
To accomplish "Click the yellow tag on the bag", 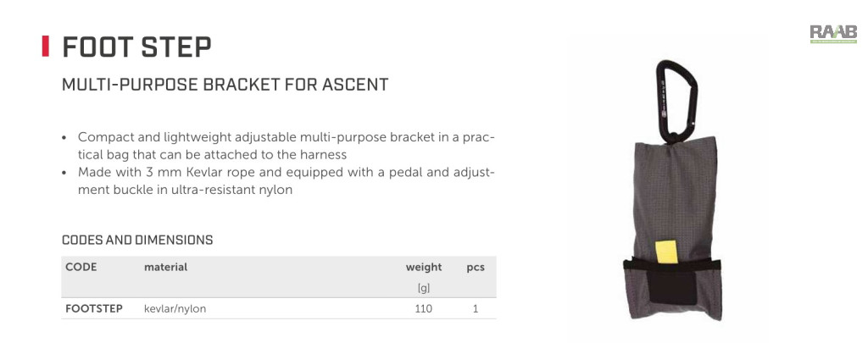I will point(666,252).
